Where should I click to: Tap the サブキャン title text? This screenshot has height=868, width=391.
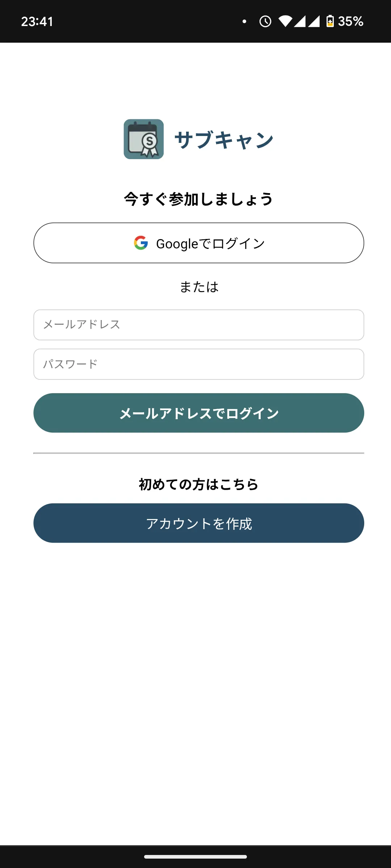click(224, 140)
